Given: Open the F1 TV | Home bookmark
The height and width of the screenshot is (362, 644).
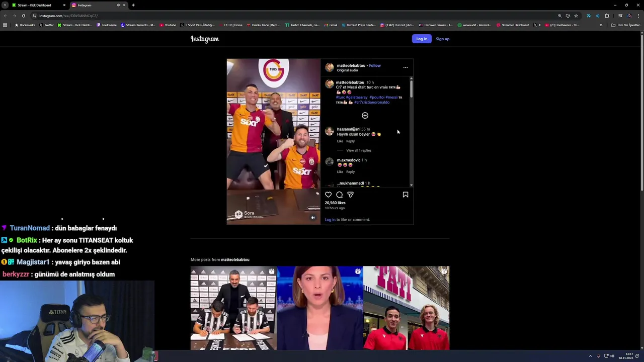Looking at the screenshot, I should click(230, 25).
